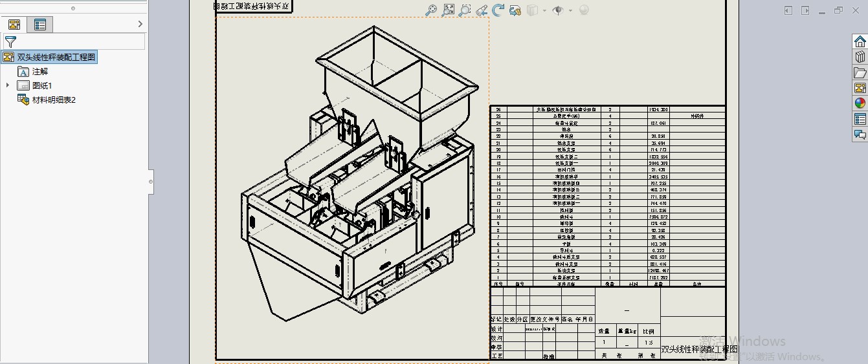Click the previous document window arrow icon
868x364 pixels.
pyautogui.click(x=788, y=10)
